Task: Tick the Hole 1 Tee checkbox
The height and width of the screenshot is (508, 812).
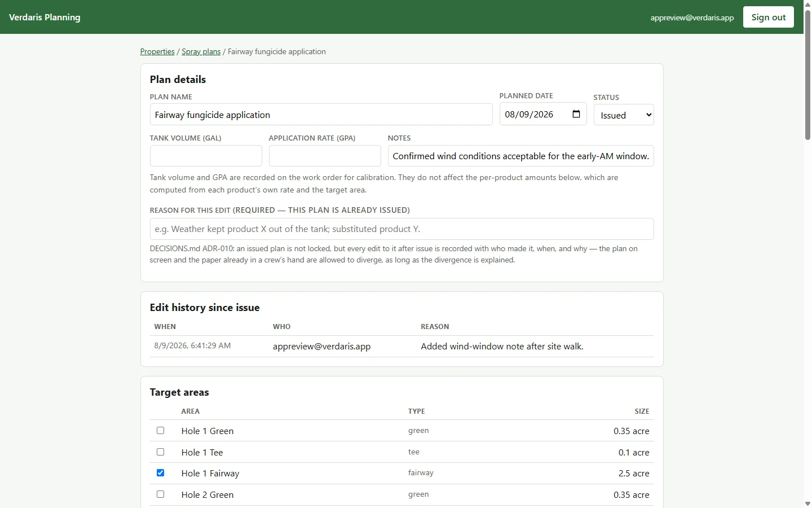Action: (x=161, y=452)
